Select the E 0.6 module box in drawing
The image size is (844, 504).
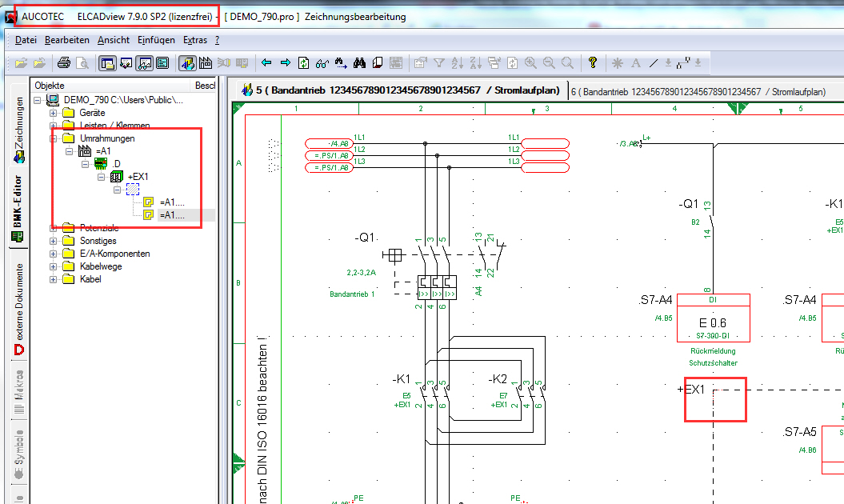[x=714, y=318]
